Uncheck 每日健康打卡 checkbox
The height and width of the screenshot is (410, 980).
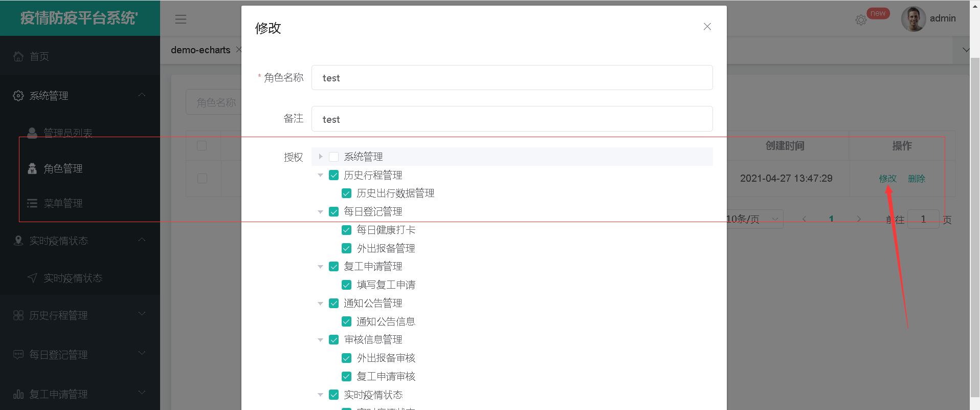pyautogui.click(x=346, y=230)
